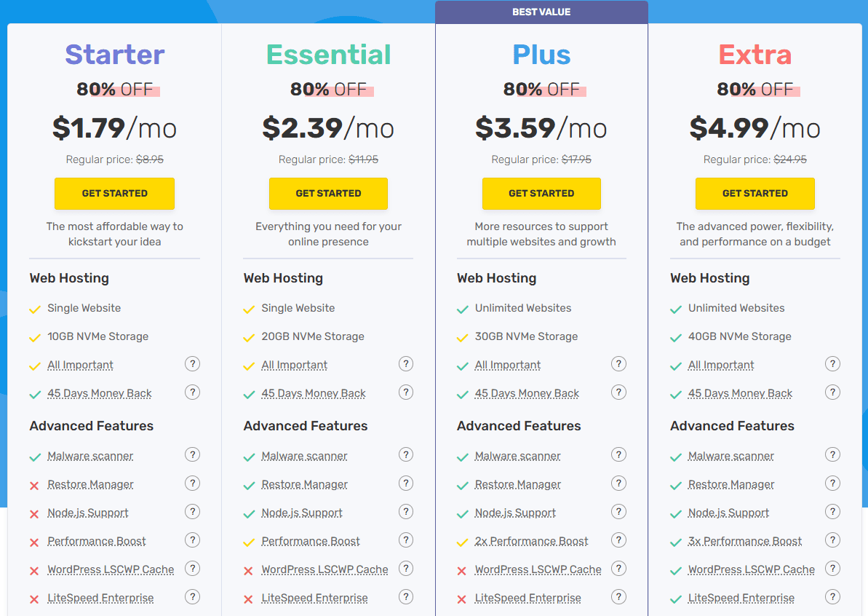Image resolution: width=868 pixels, height=616 pixels.
Task: Click help icon beside Essential WordPress LSCWP Cache
Action: click(406, 569)
